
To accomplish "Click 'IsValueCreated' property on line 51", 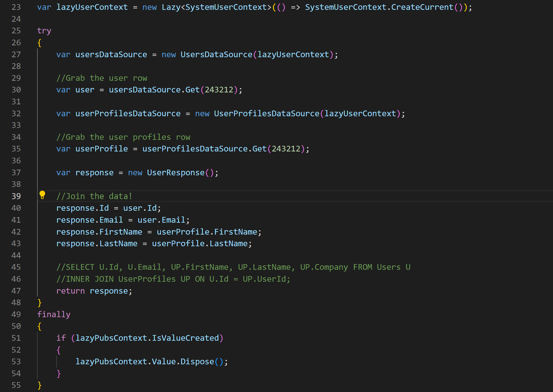I will 185,338.
